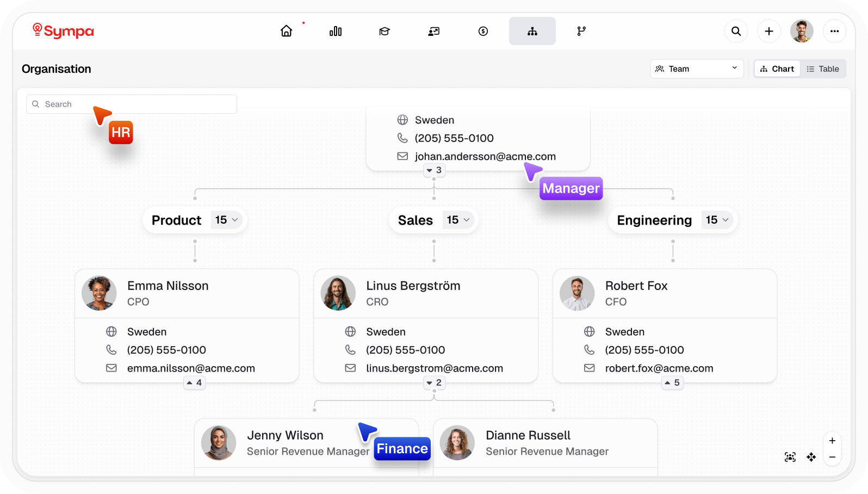Collapse Linus Bergström's 2 reports
Screen dimensions: 868x494
coord(434,382)
